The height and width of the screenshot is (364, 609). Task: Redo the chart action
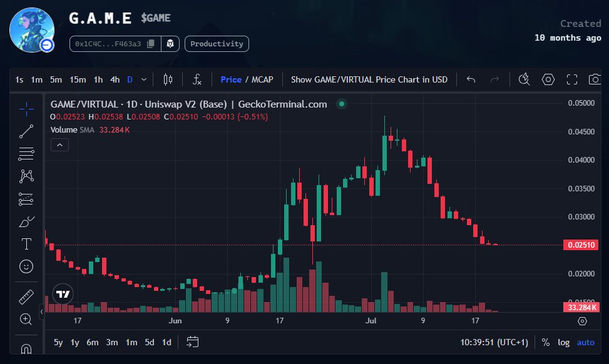click(x=494, y=79)
